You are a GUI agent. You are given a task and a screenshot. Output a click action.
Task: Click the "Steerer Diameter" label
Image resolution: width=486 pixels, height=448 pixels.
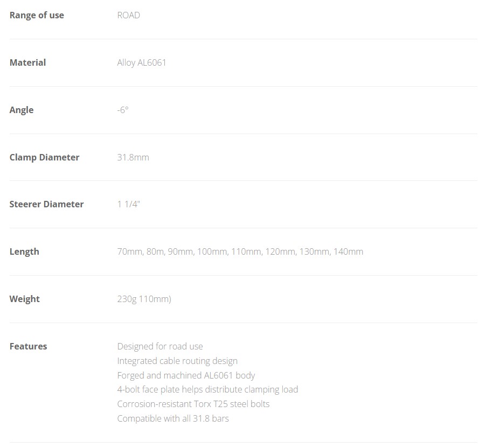pos(46,204)
